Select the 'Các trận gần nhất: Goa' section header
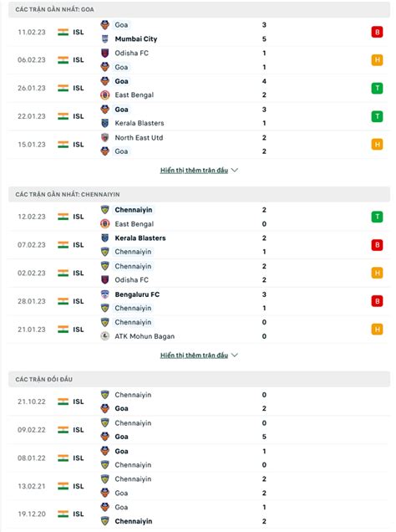The image size is (396, 532). click(x=199, y=9)
